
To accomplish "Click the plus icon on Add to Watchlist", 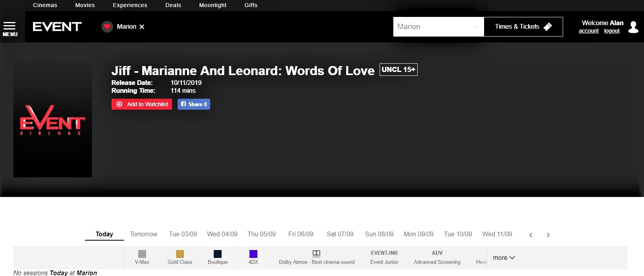I will pyautogui.click(x=119, y=104).
